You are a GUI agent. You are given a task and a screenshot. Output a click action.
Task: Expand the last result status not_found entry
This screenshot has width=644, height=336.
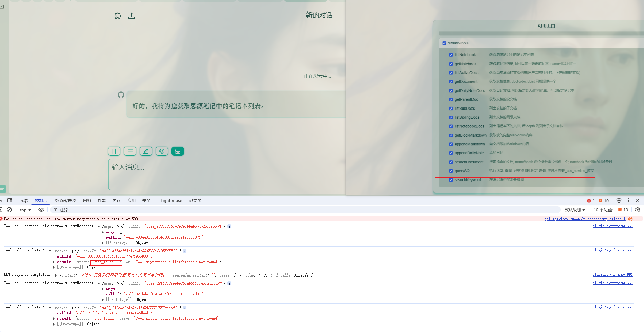pyautogui.click(x=54, y=318)
